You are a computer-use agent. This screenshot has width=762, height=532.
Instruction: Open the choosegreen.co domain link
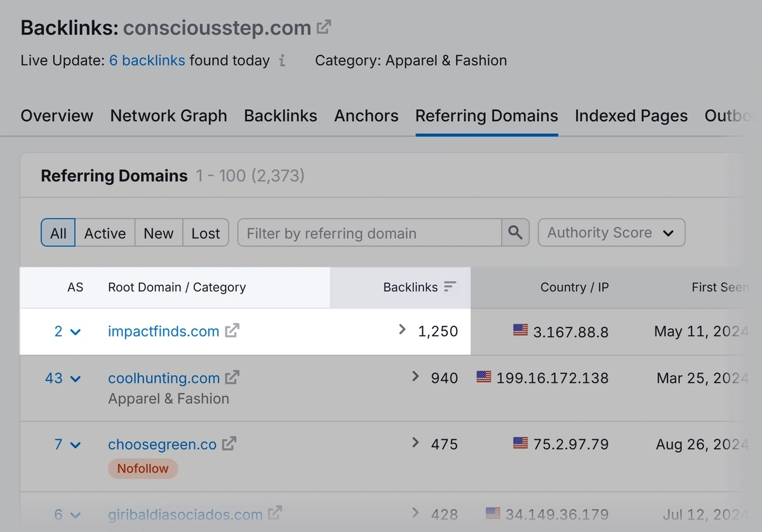click(x=163, y=444)
